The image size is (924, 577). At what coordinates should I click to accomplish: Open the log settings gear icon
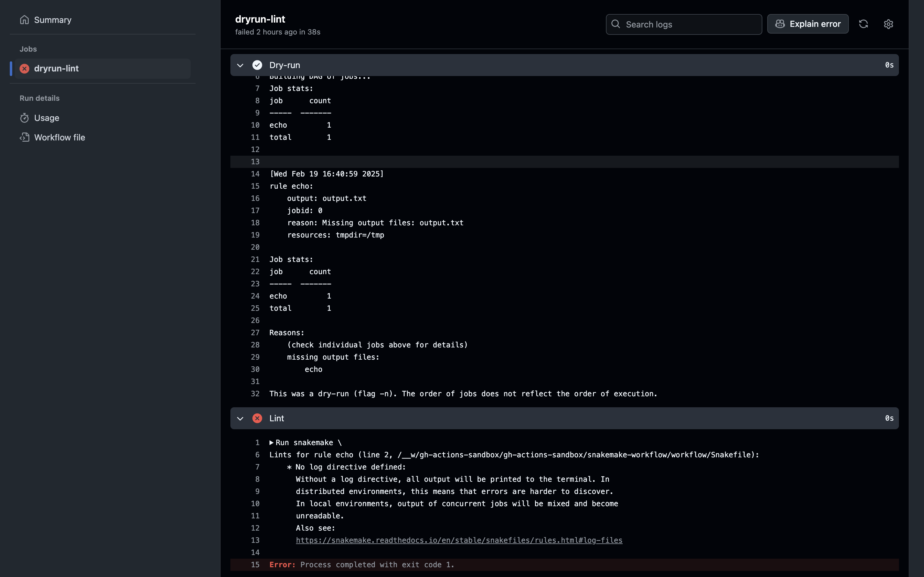click(x=888, y=24)
